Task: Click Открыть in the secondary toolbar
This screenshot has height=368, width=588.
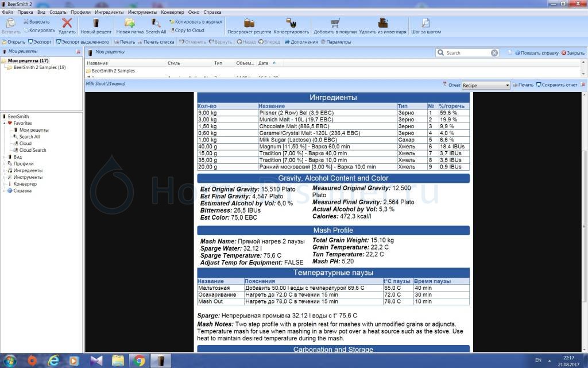Action: (x=14, y=42)
